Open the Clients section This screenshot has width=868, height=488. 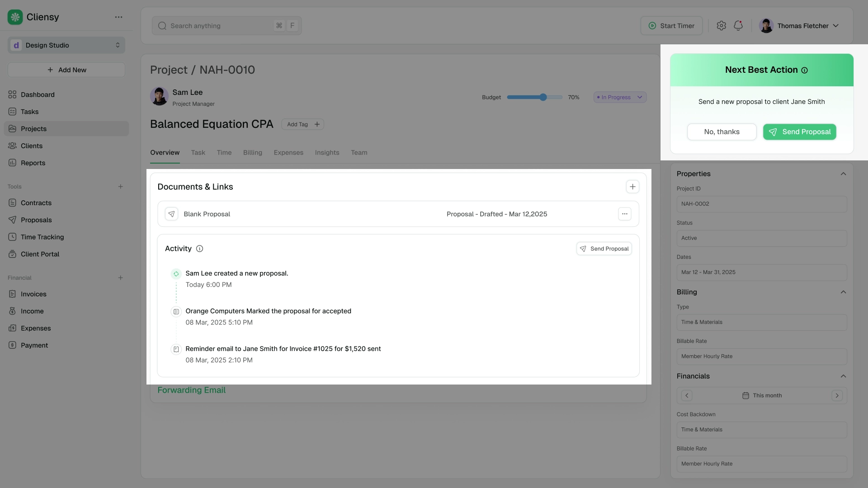click(31, 145)
